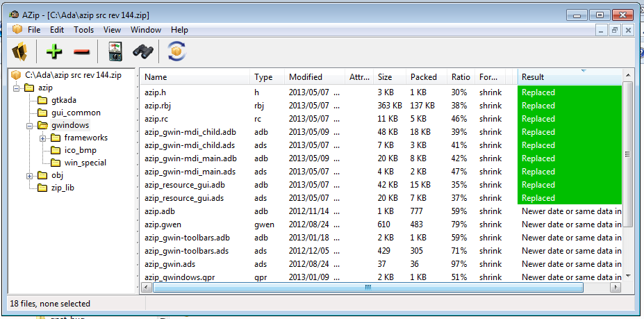Select root C:\Ada\azip src rev 144.zip label

pyautogui.click(x=73, y=75)
